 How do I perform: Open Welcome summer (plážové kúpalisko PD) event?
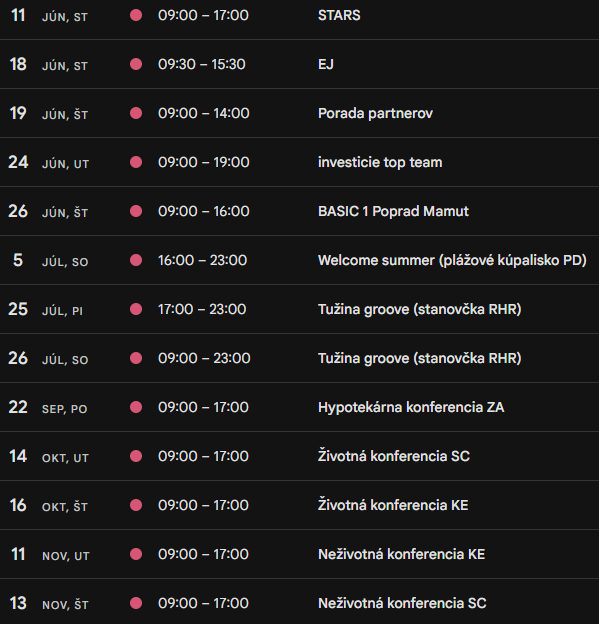click(452, 260)
